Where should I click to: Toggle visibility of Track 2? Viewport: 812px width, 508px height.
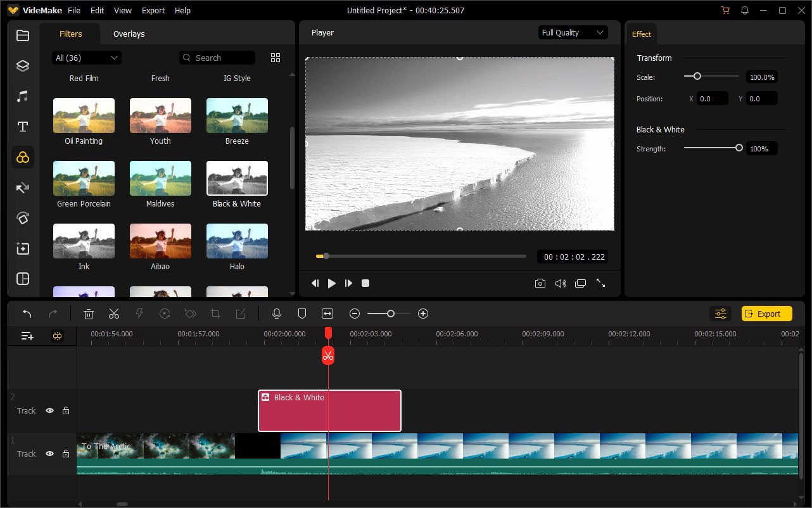click(49, 410)
